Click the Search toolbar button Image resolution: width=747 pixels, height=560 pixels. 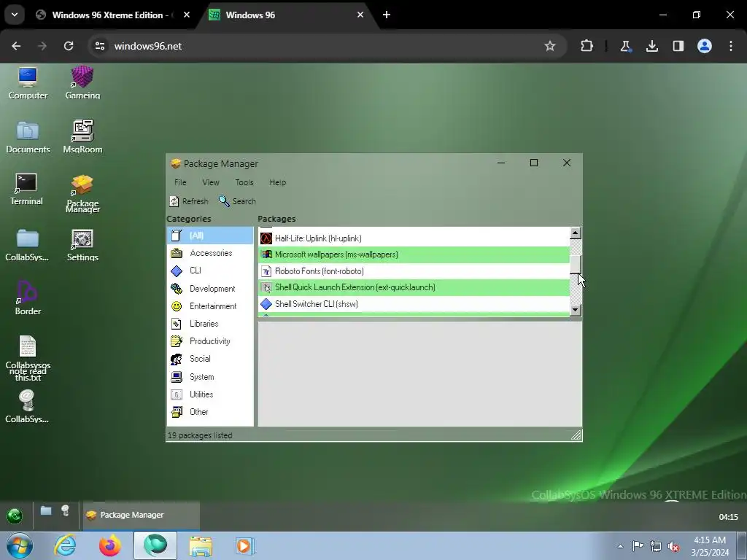[x=237, y=201]
